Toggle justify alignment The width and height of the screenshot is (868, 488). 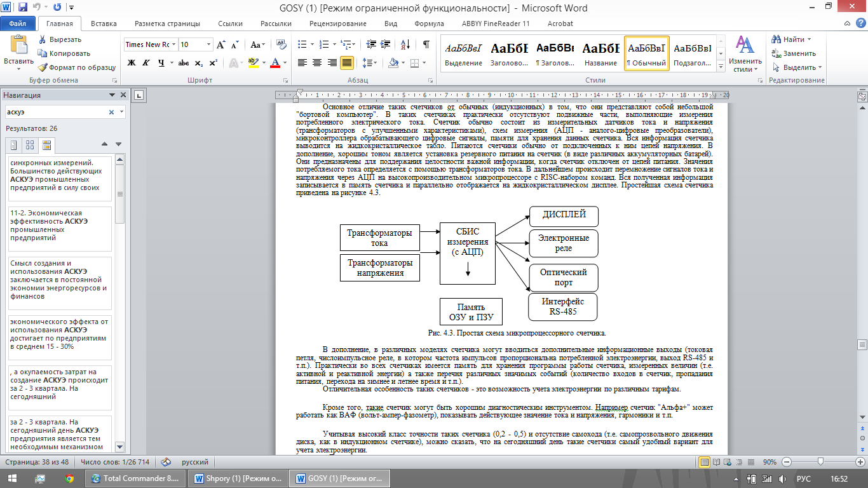tap(347, 63)
